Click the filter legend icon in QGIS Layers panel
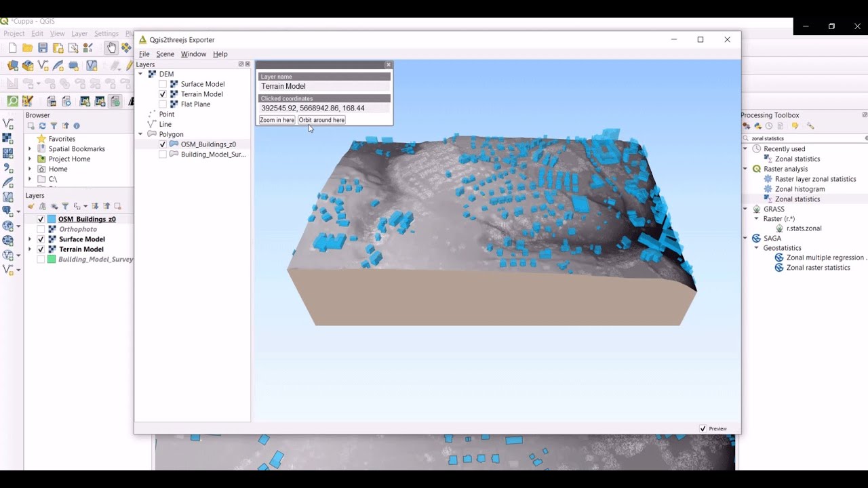This screenshot has height=488, width=868. pos(65,206)
